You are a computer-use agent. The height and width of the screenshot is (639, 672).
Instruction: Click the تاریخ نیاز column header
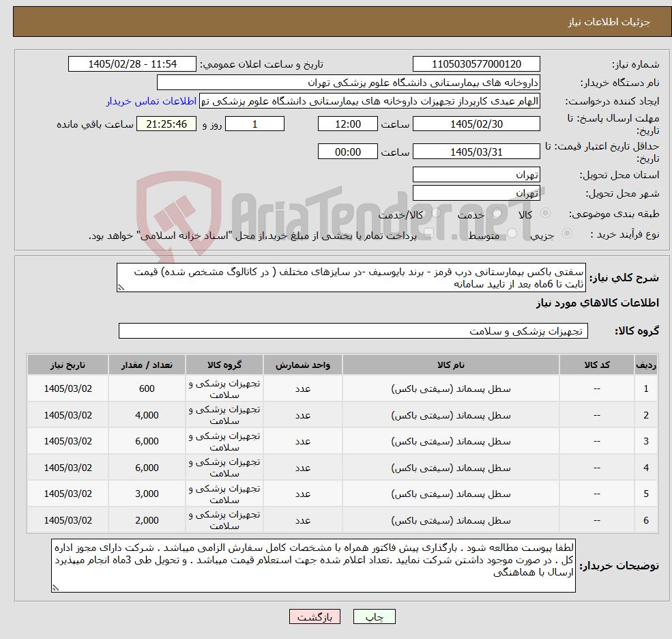pos(68,365)
